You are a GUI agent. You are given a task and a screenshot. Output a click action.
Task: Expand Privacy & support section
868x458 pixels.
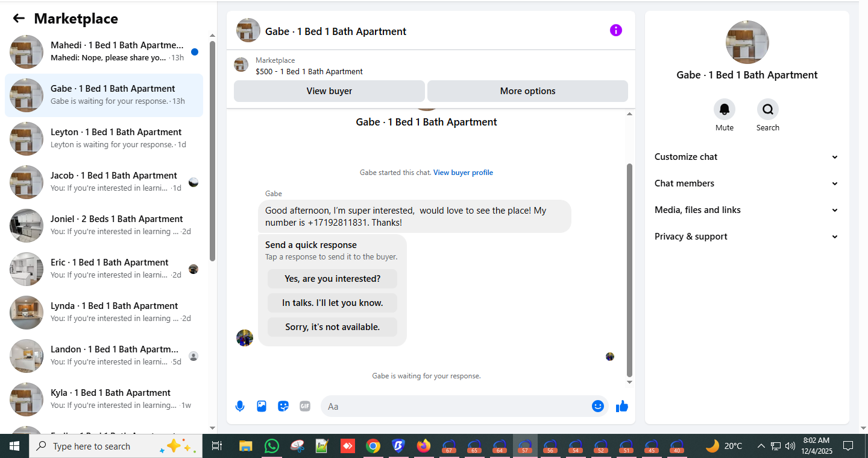click(x=746, y=237)
